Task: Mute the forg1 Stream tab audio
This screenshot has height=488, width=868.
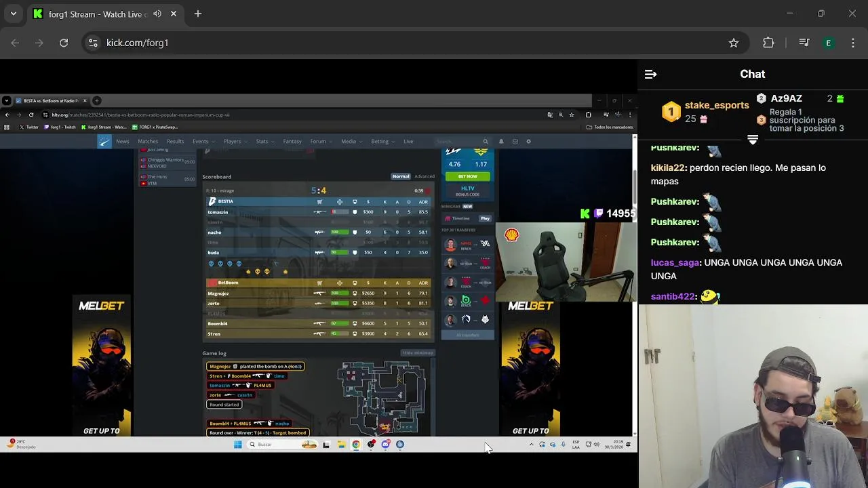Action: point(157,14)
